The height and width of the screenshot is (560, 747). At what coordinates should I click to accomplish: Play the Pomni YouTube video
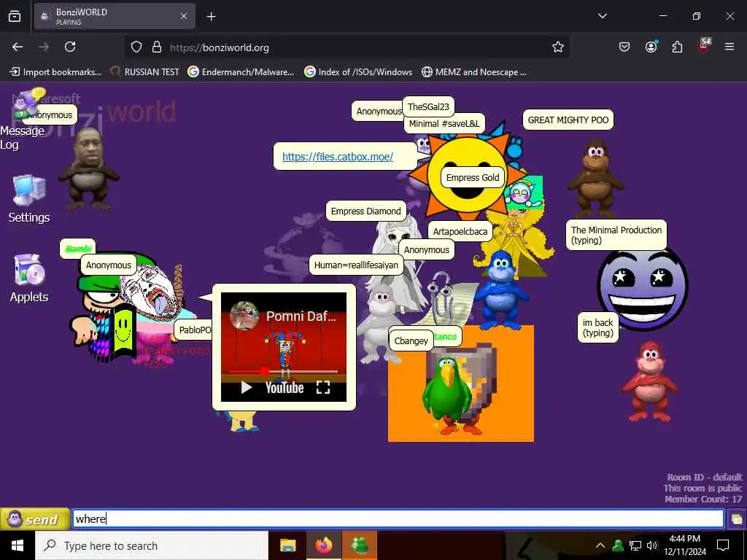point(246,388)
